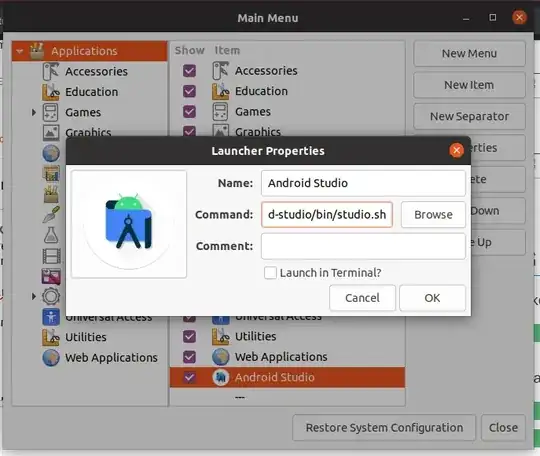The height and width of the screenshot is (456, 540).
Task: Select Education icon in left tree
Action: click(51, 92)
